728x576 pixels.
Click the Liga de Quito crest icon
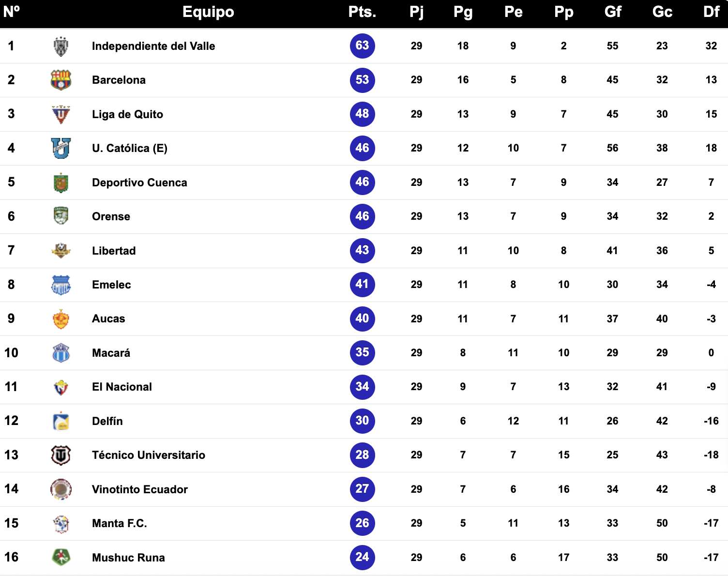pos(61,115)
